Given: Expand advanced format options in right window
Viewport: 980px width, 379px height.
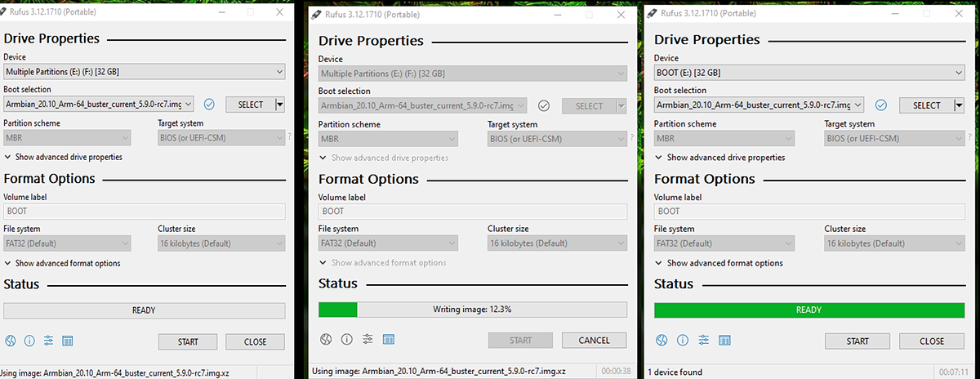Looking at the screenshot, I should (720, 263).
